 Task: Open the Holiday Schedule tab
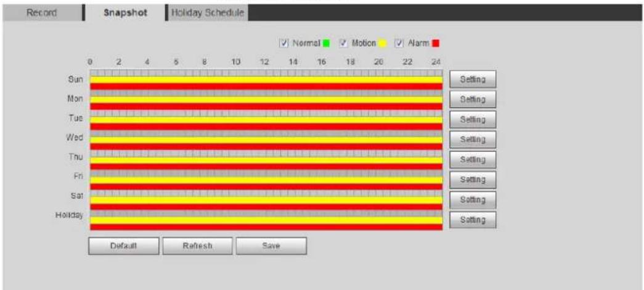click(208, 13)
